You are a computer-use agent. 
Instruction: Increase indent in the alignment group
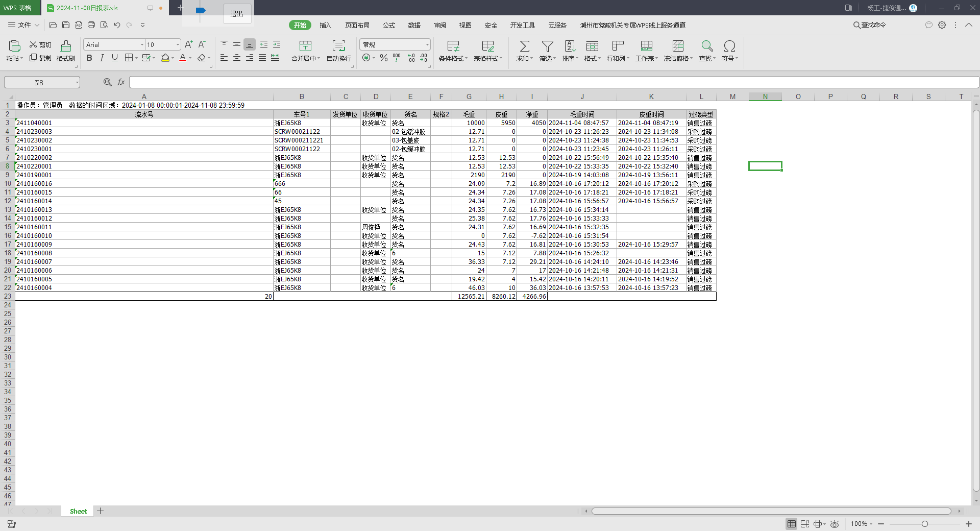(x=277, y=45)
